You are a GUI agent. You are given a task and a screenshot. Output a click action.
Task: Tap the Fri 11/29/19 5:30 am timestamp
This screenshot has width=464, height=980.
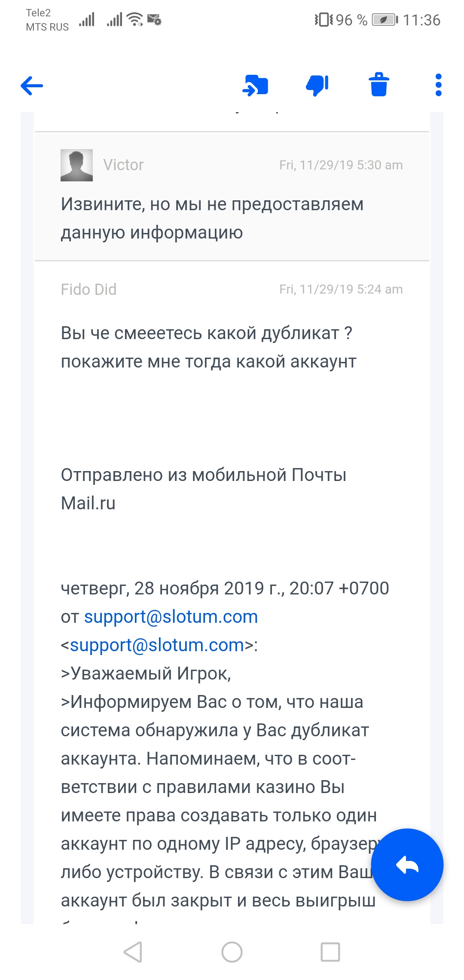341,165
